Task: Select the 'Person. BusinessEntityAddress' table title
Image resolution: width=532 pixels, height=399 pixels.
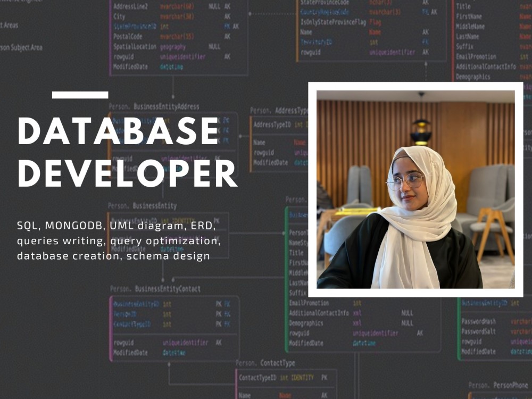Action: coord(154,106)
